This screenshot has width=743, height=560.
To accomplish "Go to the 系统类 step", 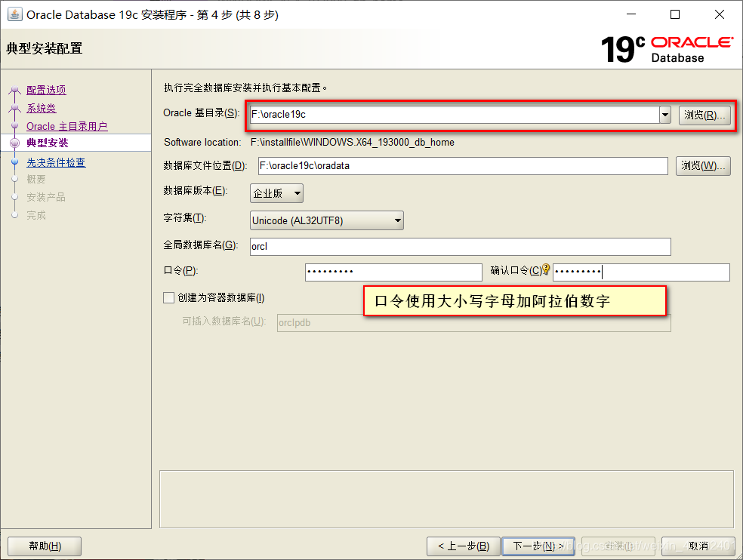I will pos(42,108).
